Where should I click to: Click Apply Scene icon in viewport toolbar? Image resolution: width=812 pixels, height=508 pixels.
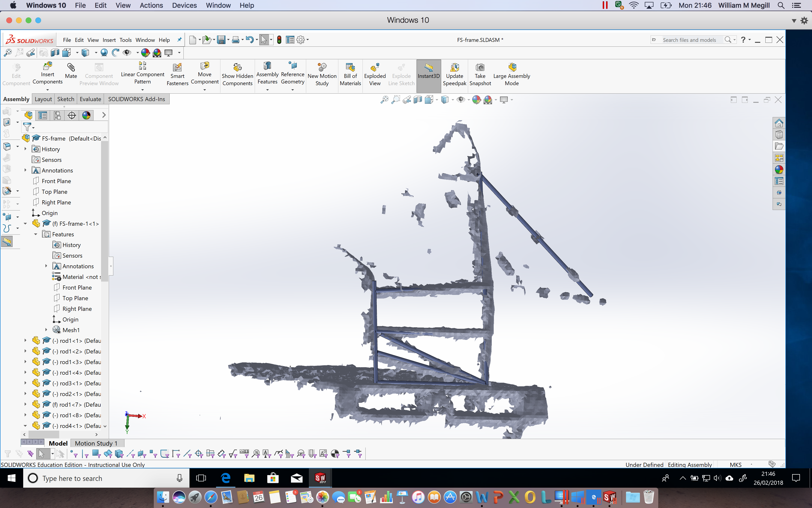[x=487, y=99]
